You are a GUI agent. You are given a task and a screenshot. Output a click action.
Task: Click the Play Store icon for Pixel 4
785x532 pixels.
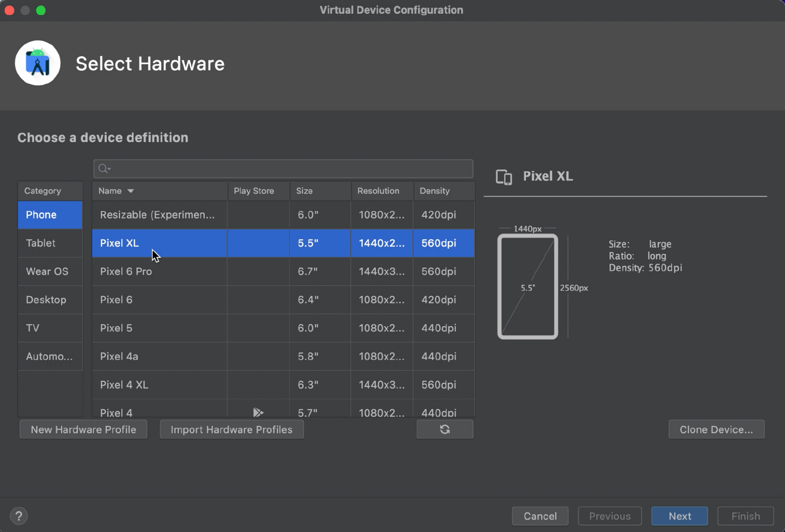point(258,412)
